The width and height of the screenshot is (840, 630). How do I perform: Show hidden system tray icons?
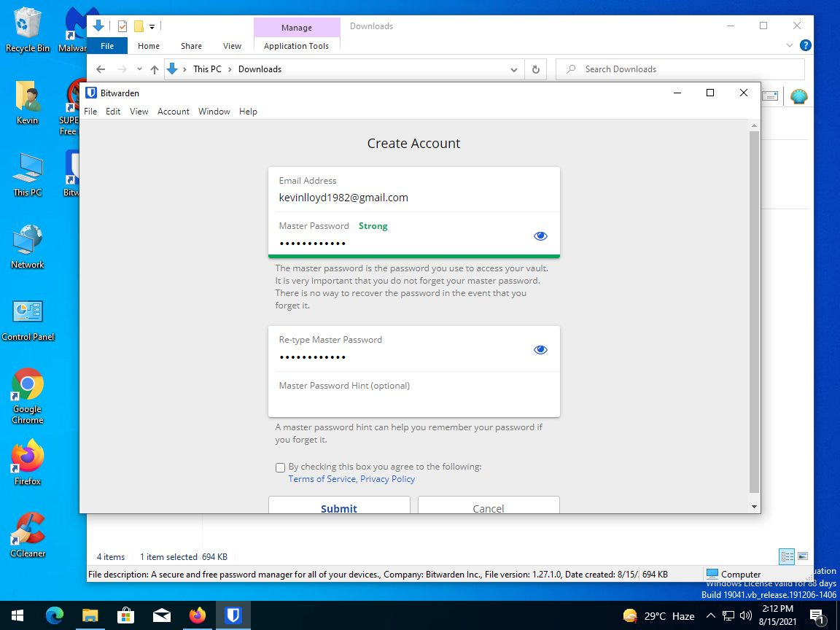coord(710,615)
